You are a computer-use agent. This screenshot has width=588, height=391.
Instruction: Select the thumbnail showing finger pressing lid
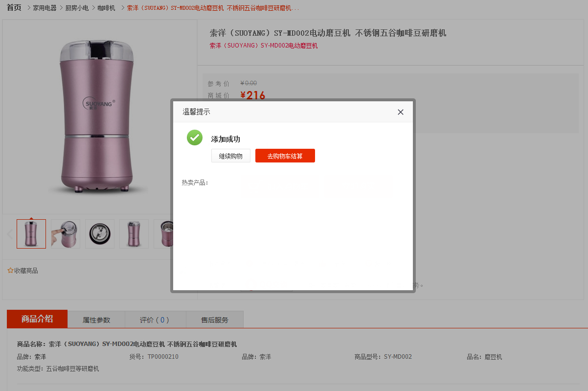pos(66,234)
